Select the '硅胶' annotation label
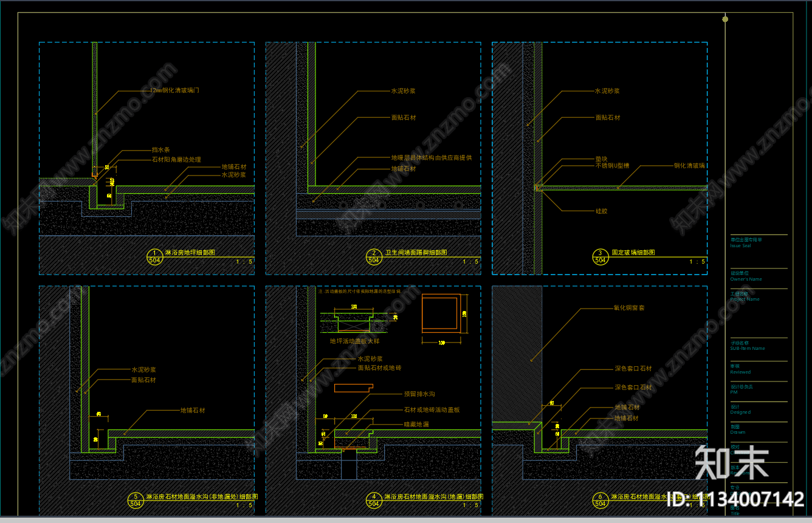Screen dimensions: 812x523 (601, 211)
